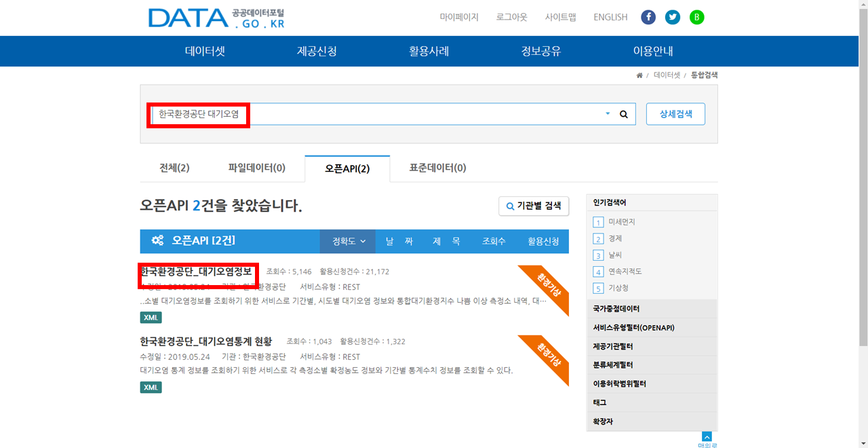Viewport: 868px width, 448px height.
Task: Sort results by 조회수
Action: (494, 241)
